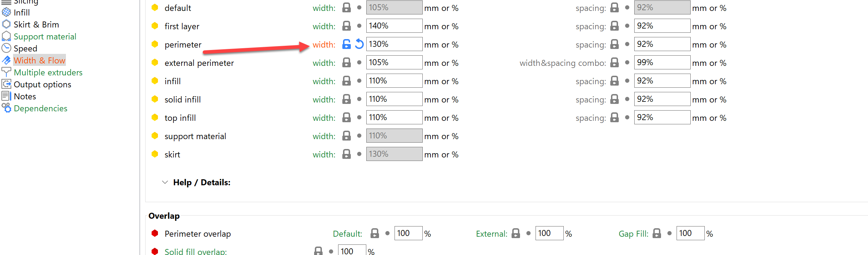Click the Output options sidebar icon

(x=6, y=84)
